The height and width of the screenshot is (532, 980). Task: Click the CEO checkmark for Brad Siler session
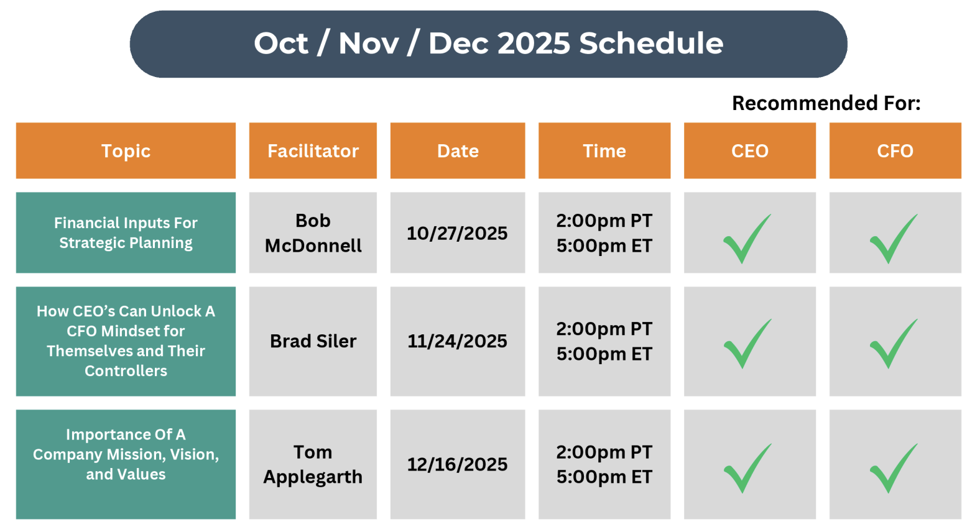[x=747, y=343]
